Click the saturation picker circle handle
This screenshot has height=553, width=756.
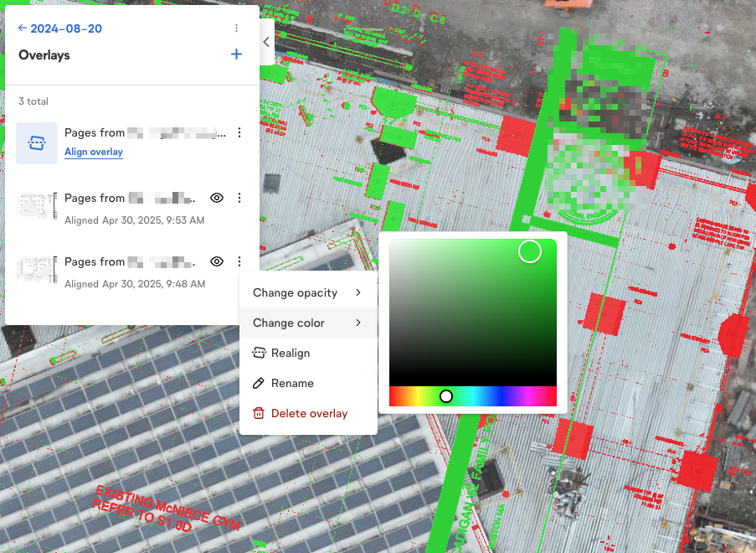[530, 251]
